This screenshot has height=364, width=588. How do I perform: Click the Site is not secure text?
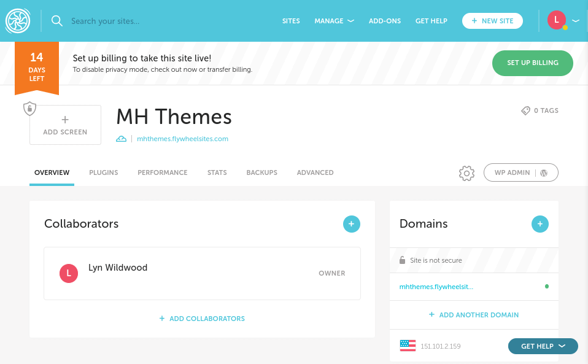tap(436, 260)
